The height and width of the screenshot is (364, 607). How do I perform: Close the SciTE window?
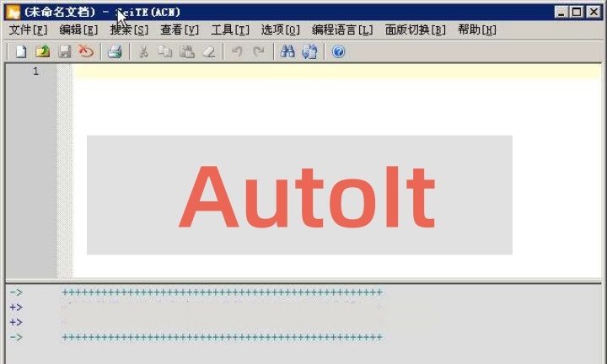[x=594, y=13]
